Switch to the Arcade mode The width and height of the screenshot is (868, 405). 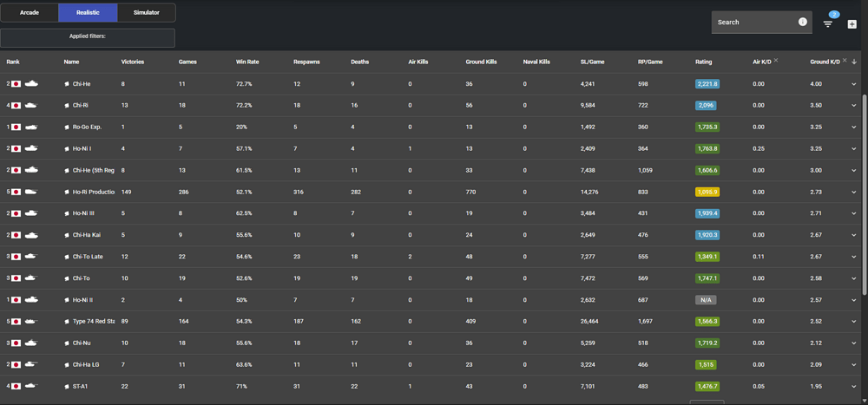(30, 12)
